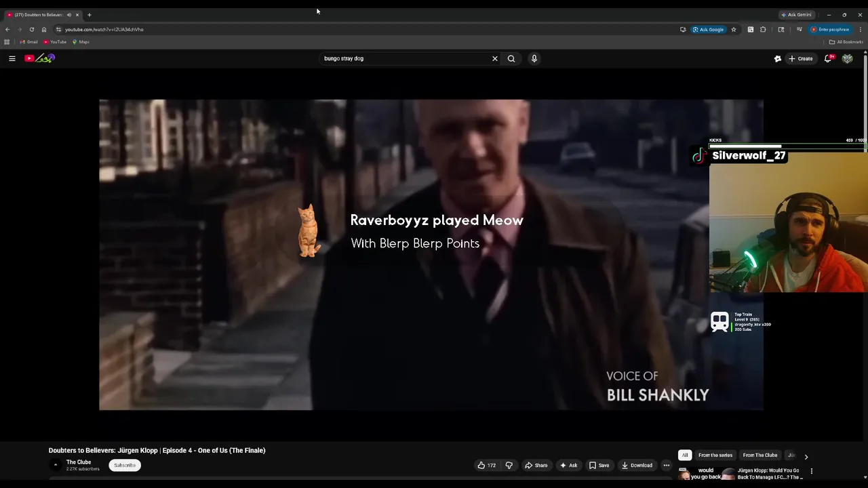Share the video

pyautogui.click(x=536, y=466)
